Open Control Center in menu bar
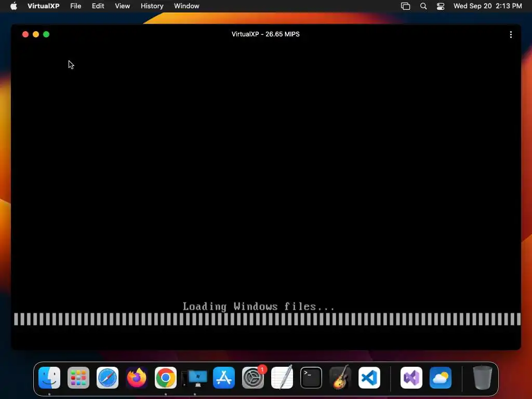532x399 pixels. pos(441,6)
